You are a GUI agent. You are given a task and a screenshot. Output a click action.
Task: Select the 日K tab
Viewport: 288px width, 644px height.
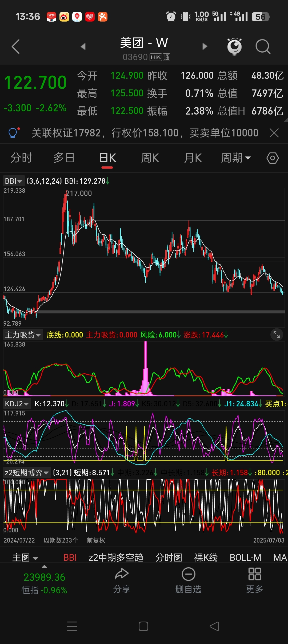pos(107,158)
